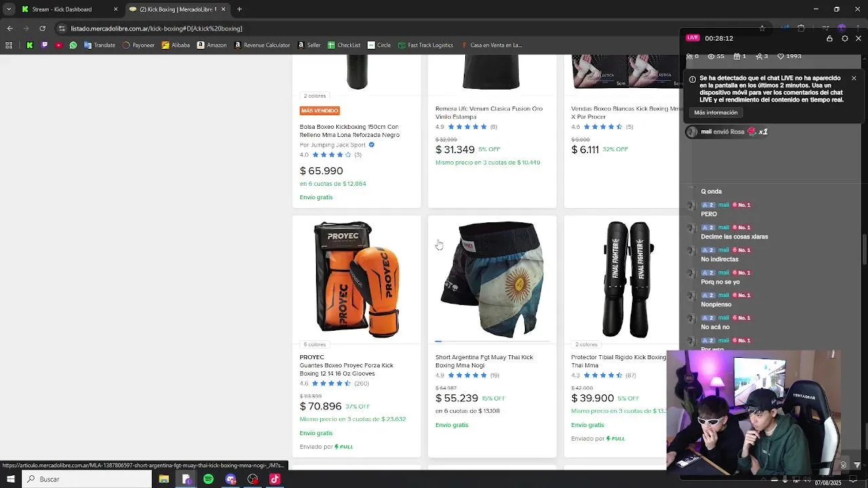The image size is (868, 488).
Task: Open the Alibaba bookmark
Action: 176,45
